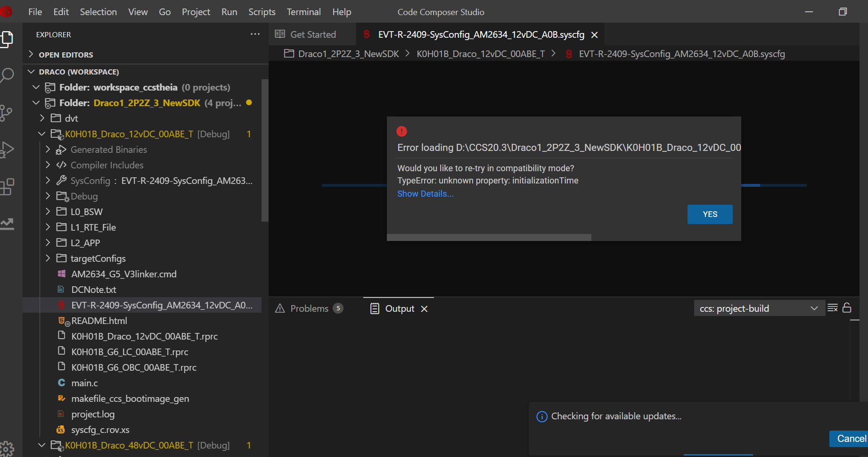
Task: Select K0H01B_Draco_12vDC_00ABE_T.rprc file
Action: pos(144,336)
